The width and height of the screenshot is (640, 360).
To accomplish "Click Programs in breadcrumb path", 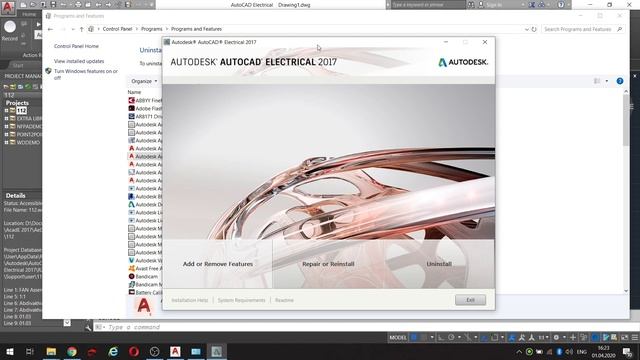I will tap(151, 29).
